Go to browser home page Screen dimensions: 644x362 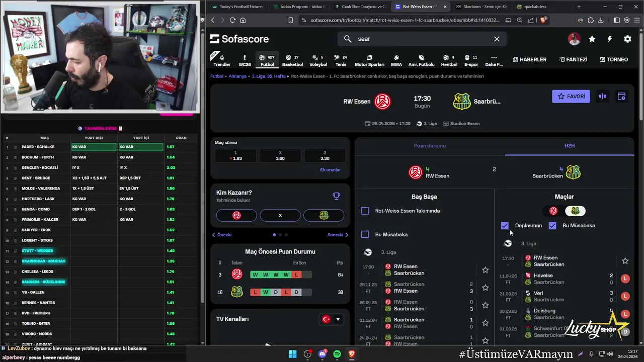pos(243,20)
